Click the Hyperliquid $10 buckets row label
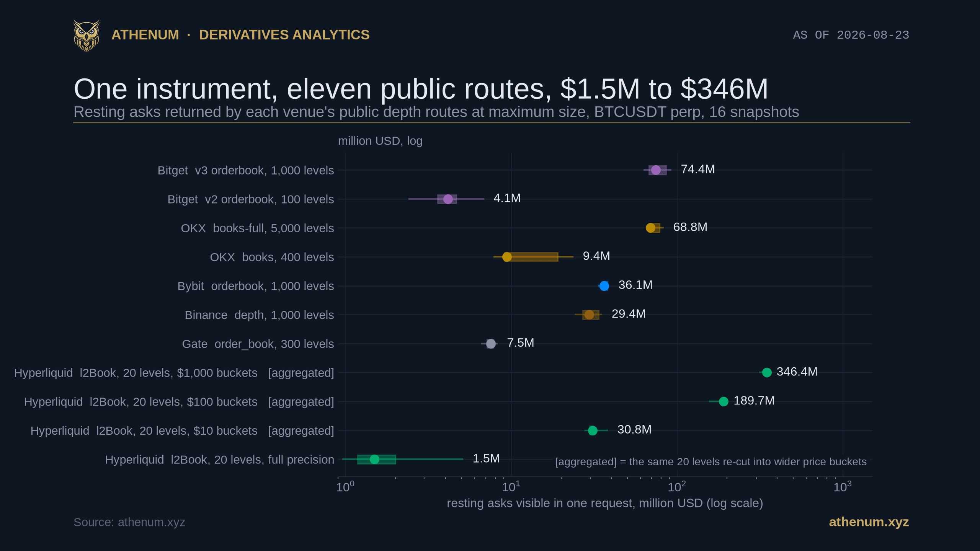Viewport: 980px width, 551px height. 182,430
